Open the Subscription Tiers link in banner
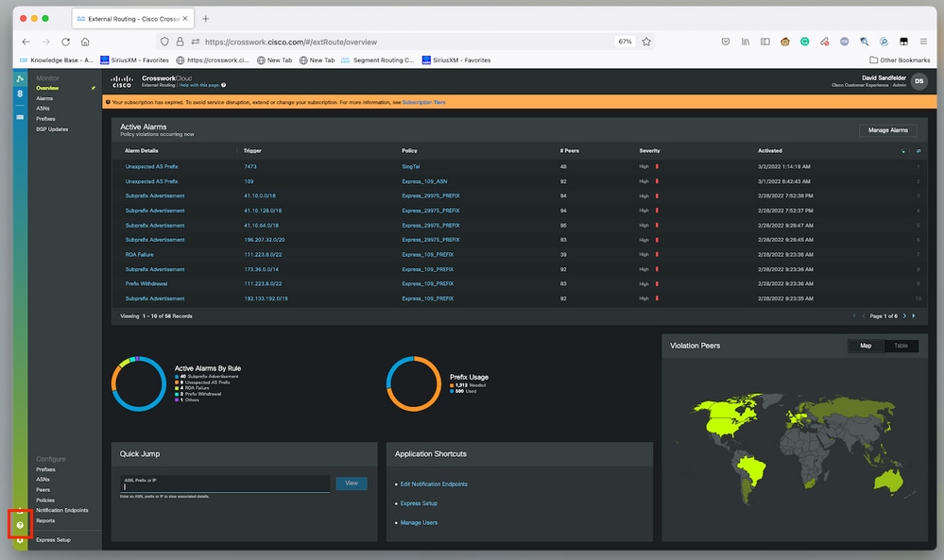 (x=424, y=102)
